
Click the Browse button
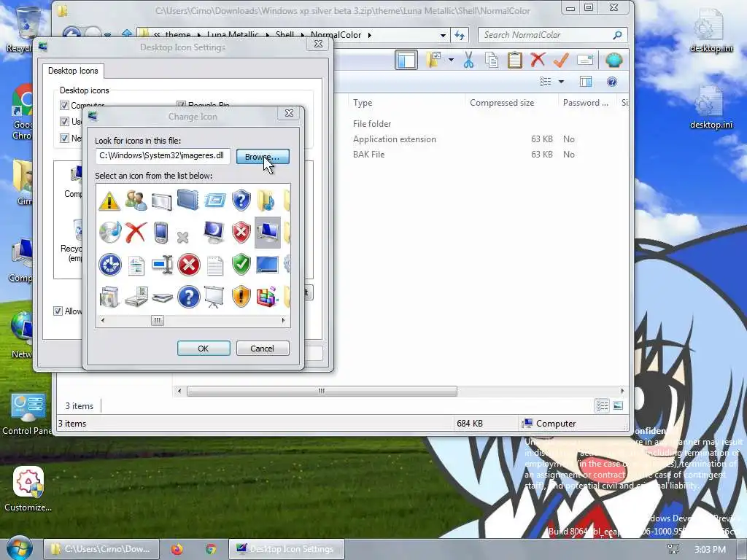click(x=263, y=157)
